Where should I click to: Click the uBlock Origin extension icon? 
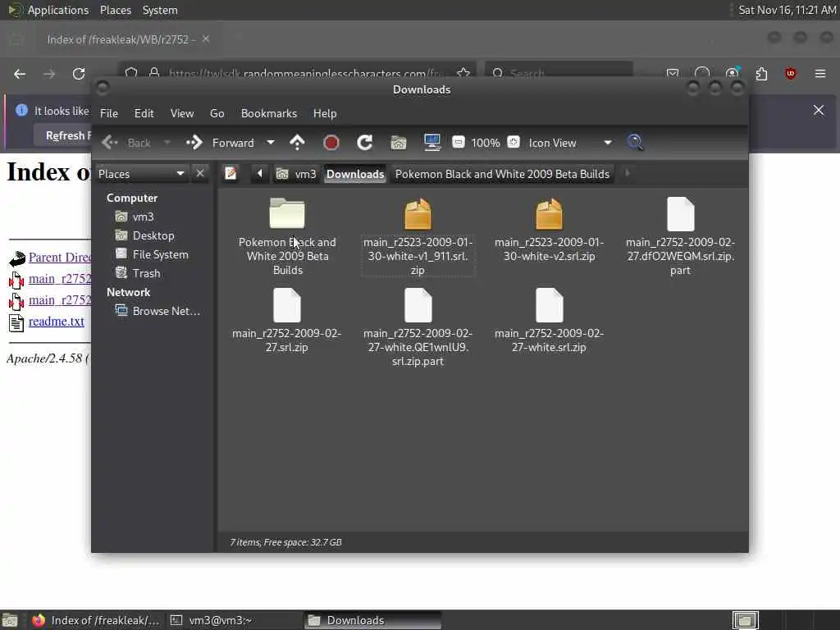[x=790, y=73]
